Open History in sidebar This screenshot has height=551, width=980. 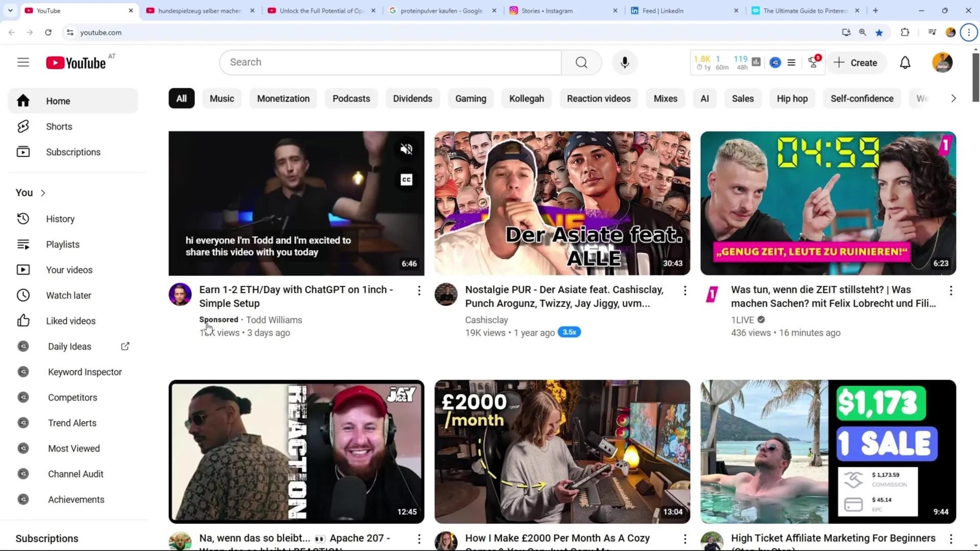pos(73,219)
